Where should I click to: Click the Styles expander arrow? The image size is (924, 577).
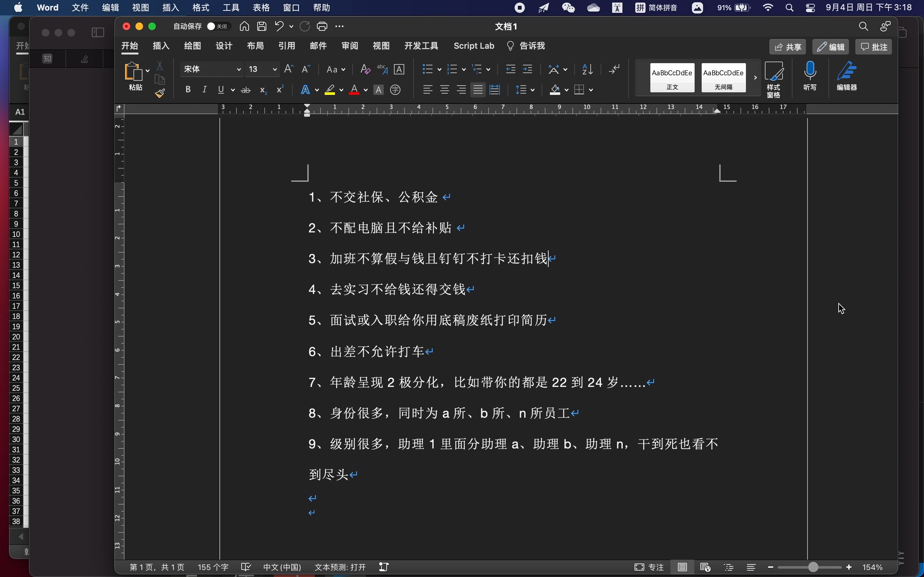756,77
